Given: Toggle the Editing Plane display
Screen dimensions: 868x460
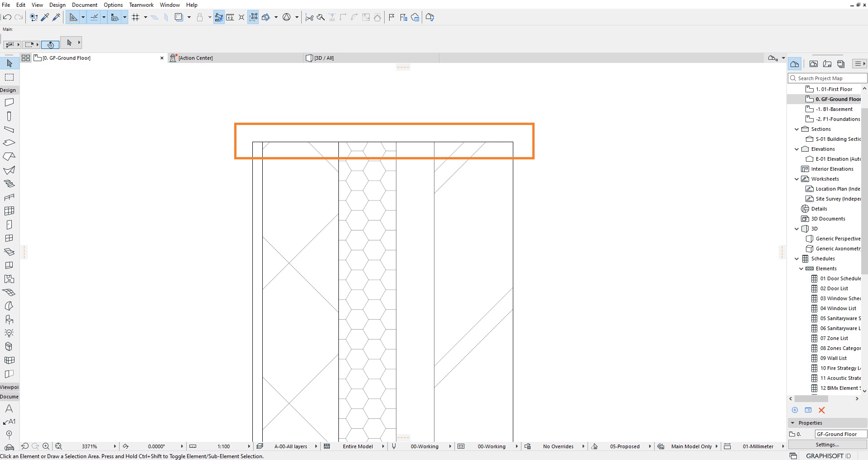Looking at the screenshot, I should tap(154, 17).
